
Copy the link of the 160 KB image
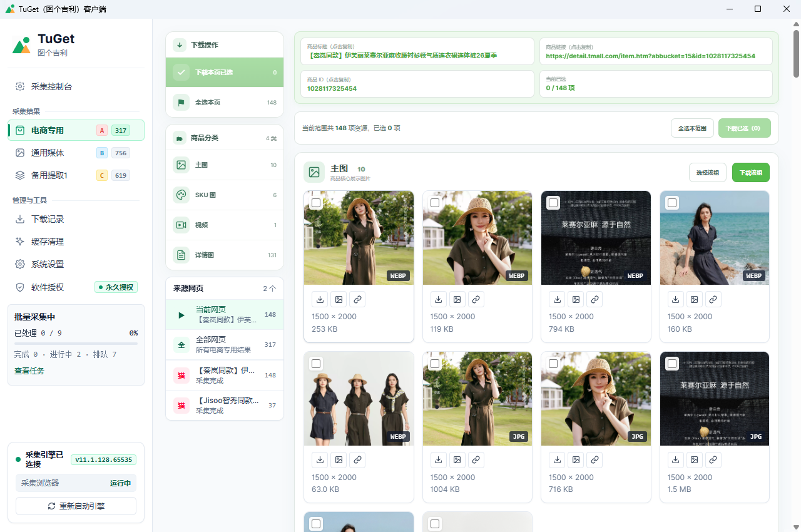[713, 299]
